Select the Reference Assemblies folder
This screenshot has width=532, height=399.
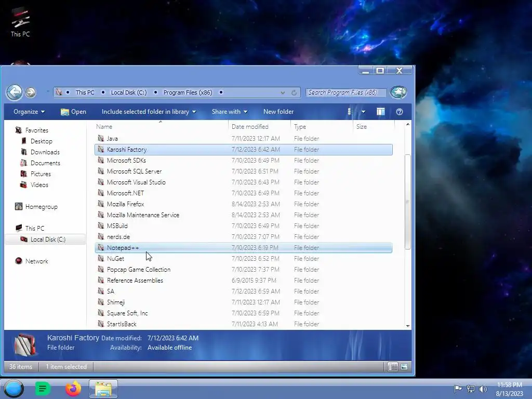click(244, 280)
